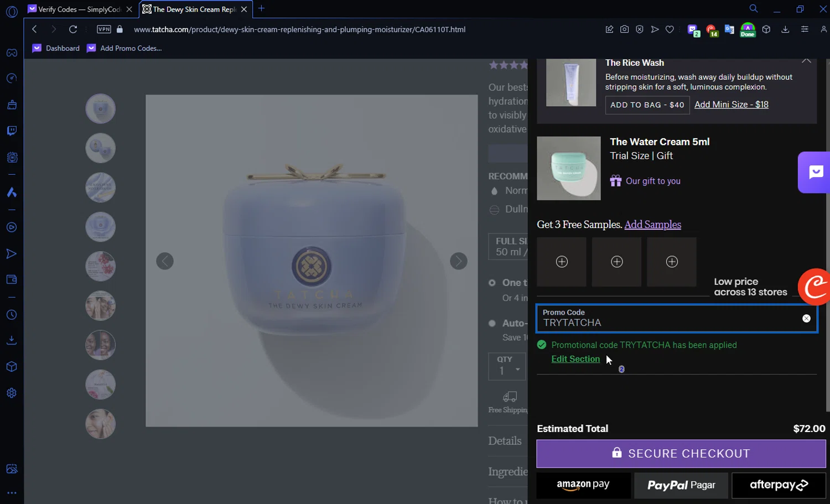Show next product image

click(x=459, y=261)
